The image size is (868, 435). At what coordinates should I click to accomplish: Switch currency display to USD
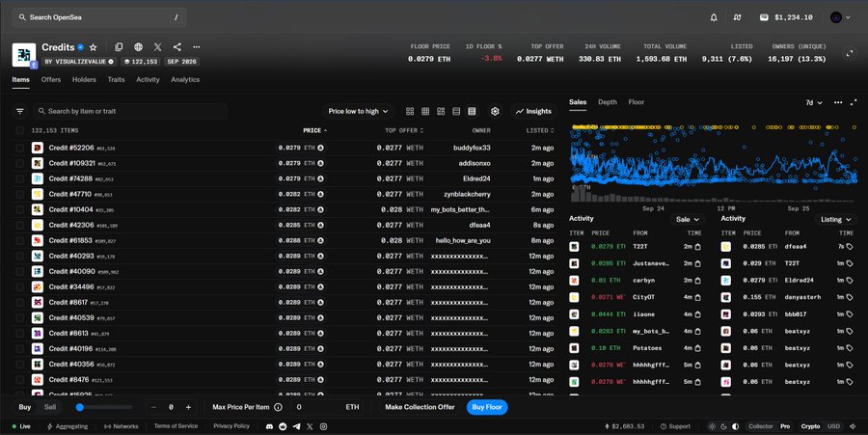(x=833, y=426)
